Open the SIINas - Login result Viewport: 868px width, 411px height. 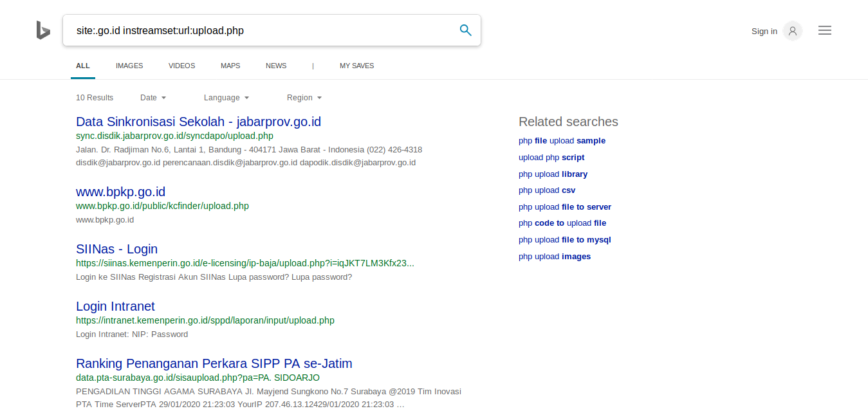116,249
